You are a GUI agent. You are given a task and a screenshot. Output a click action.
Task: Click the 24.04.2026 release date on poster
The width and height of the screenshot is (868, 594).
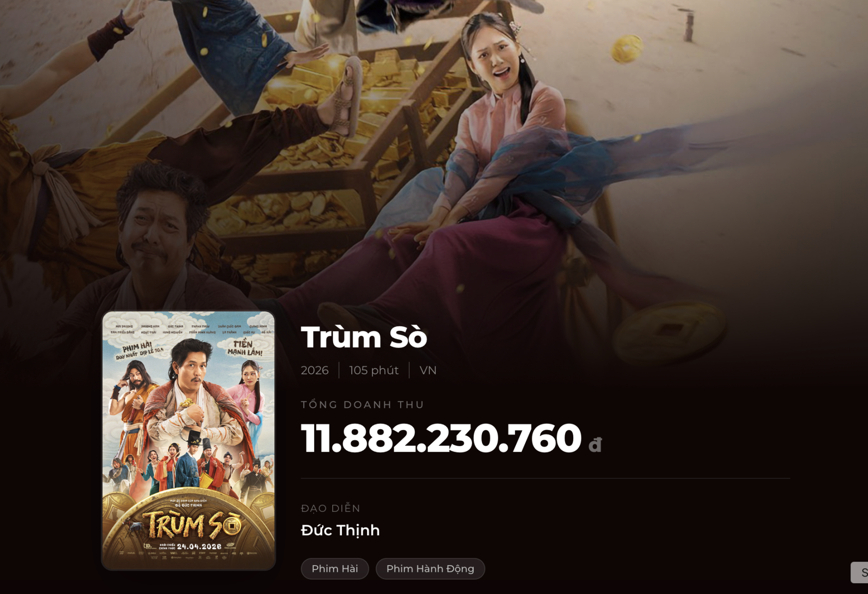pyautogui.click(x=199, y=547)
